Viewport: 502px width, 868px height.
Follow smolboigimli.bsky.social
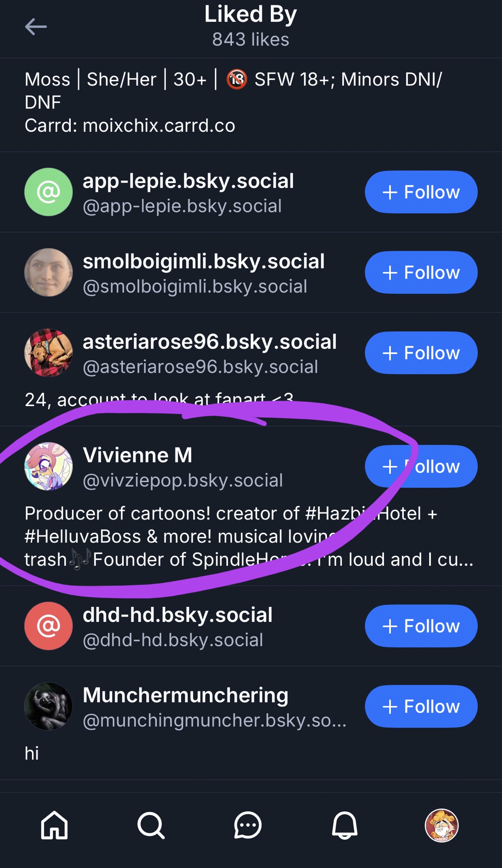pos(421,273)
